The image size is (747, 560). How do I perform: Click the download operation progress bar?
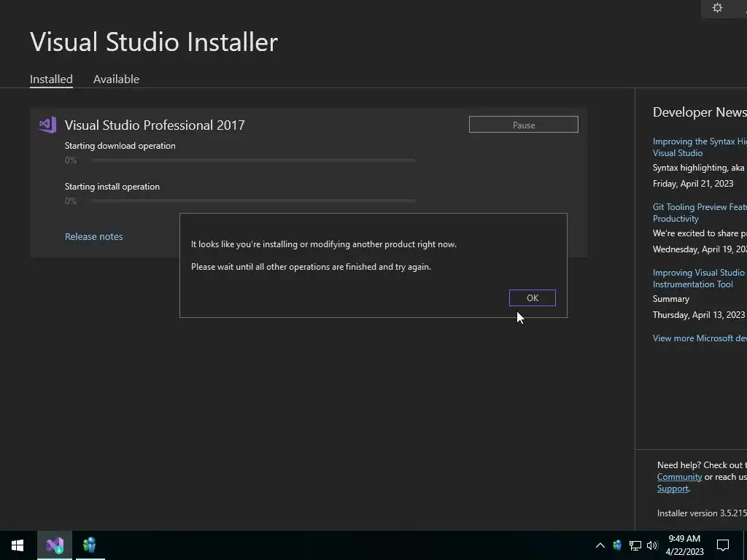[252, 160]
